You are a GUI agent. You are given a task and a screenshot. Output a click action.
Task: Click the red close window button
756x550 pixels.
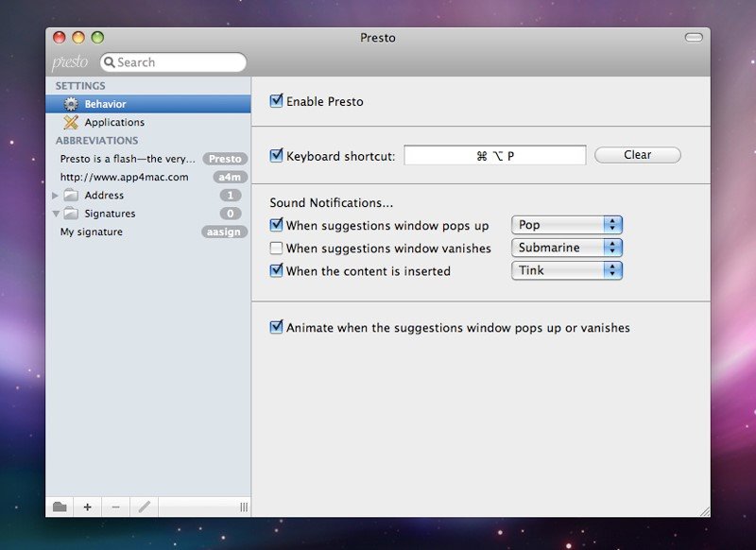(x=60, y=38)
